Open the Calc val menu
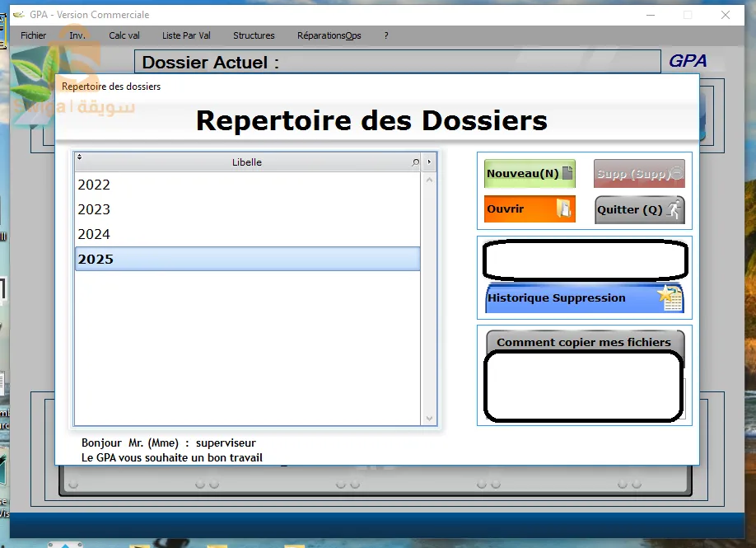756x548 pixels. [124, 35]
